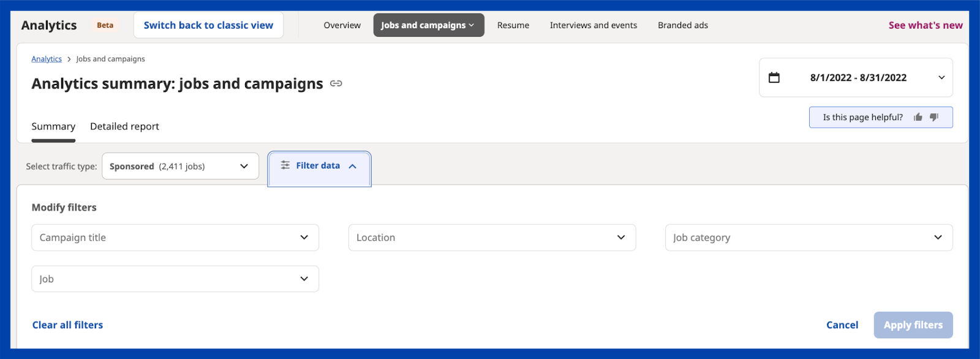
Task: Click 'Jobs and campaigns' breadcrumb text
Action: tap(110, 59)
